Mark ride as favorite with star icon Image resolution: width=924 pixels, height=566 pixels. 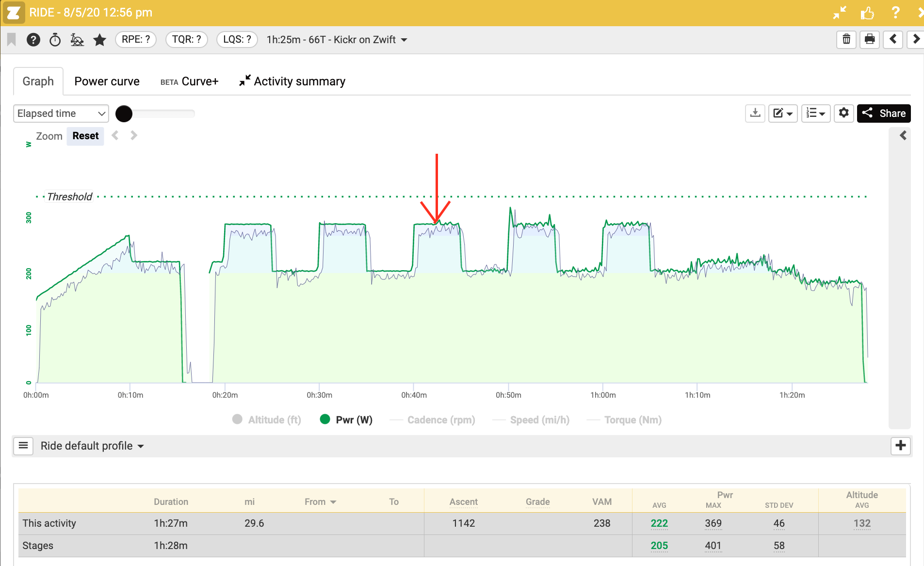[100, 40]
